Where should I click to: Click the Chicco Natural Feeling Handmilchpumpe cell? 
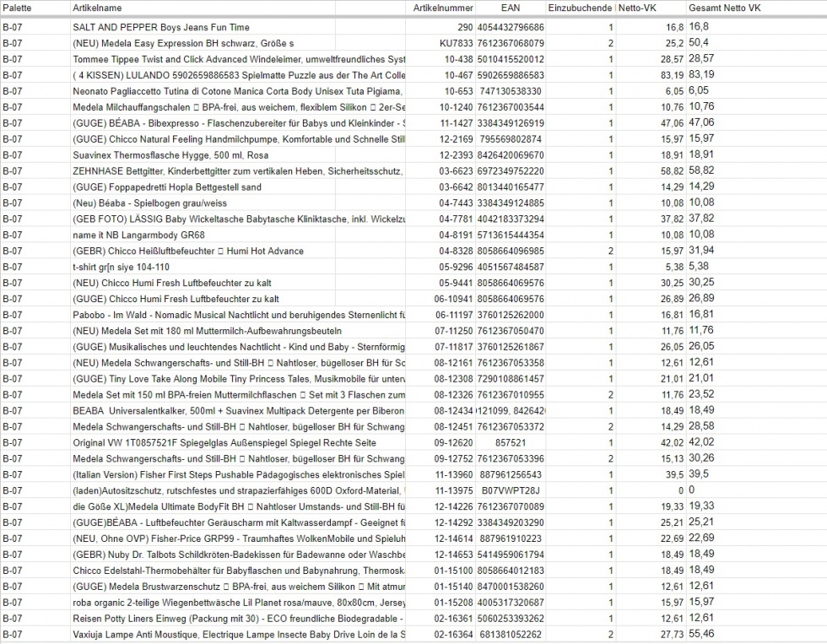(x=239, y=139)
